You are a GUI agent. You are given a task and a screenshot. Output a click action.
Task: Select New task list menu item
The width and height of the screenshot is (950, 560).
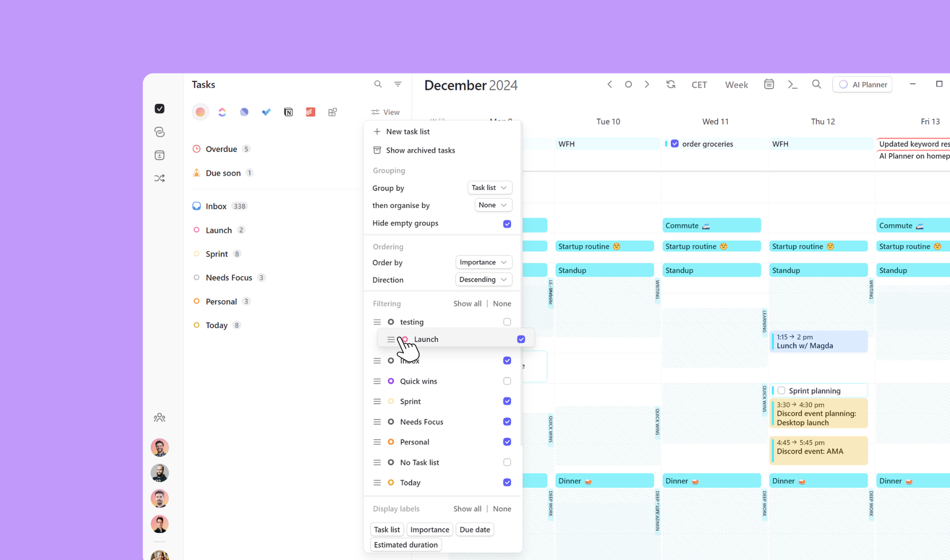click(x=408, y=132)
